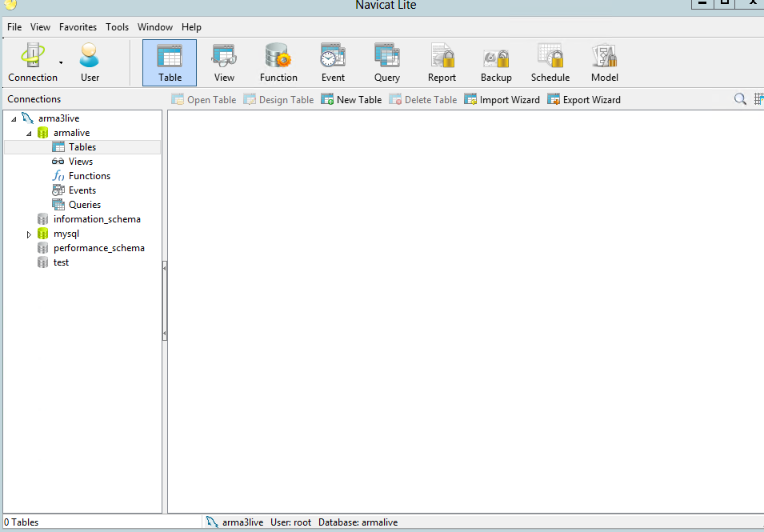This screenshot has width=764, height=532.
Task: Open the Schedule toolbar icon
Action: (550, 62)
